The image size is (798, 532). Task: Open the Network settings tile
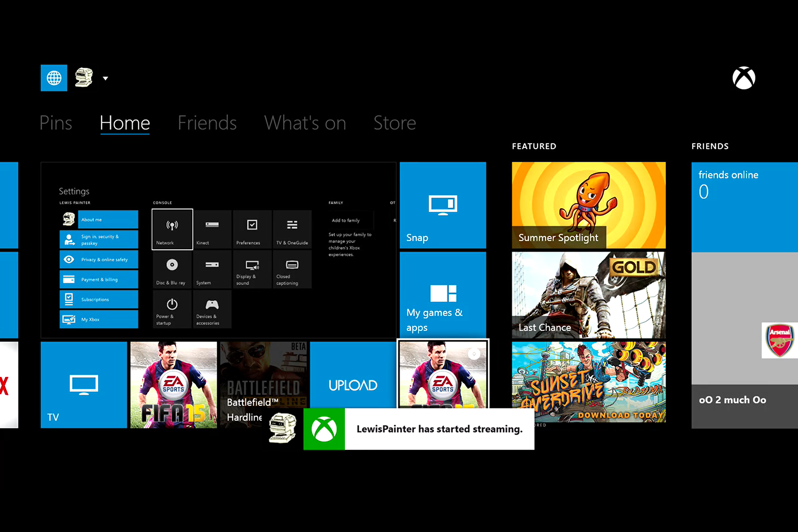172,229
